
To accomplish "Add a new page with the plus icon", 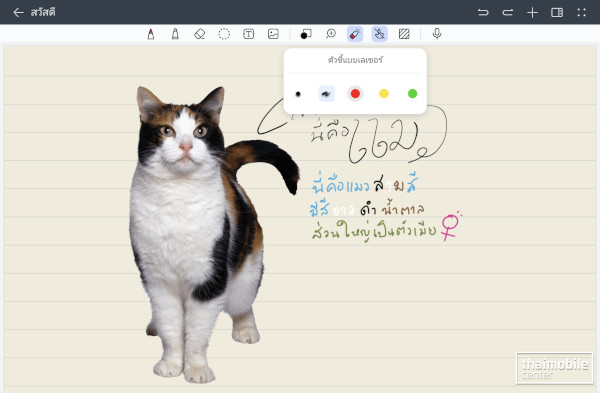I will point(532,13).
